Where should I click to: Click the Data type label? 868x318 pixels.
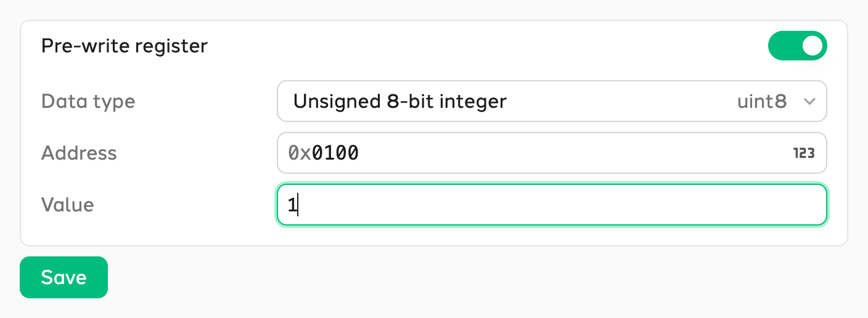click(88, 101)
